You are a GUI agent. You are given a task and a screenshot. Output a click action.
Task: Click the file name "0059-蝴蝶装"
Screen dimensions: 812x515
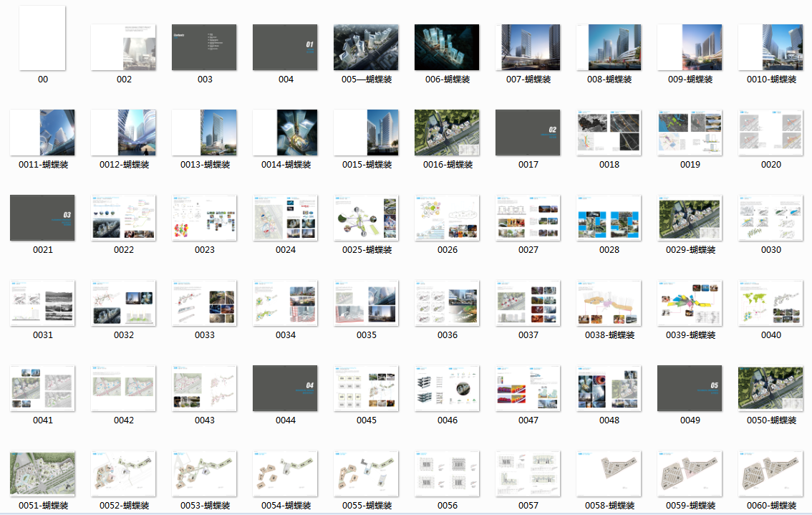pos(690,505)
